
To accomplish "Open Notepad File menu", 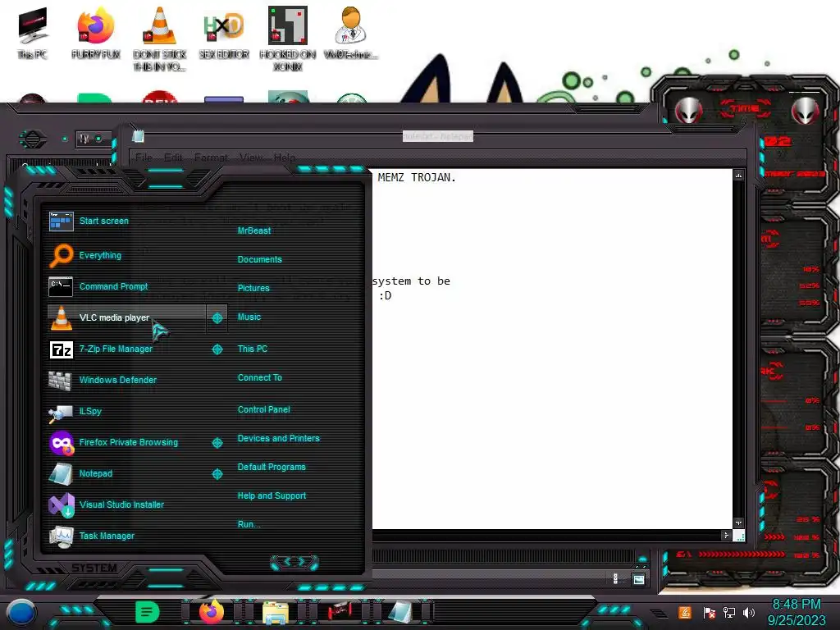I will click(144, 157).
